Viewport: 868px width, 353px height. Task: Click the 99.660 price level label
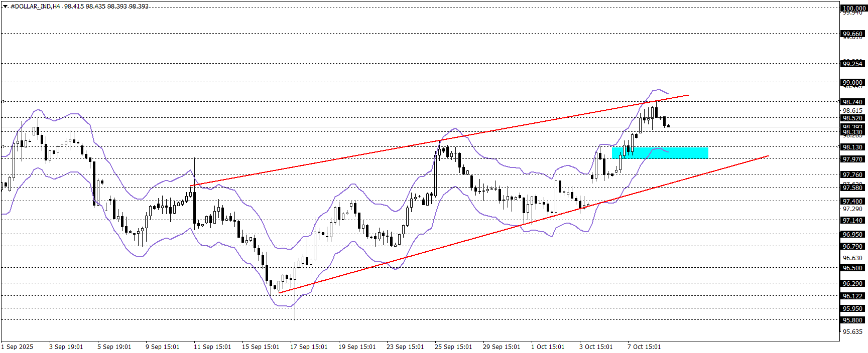point(852,34)
